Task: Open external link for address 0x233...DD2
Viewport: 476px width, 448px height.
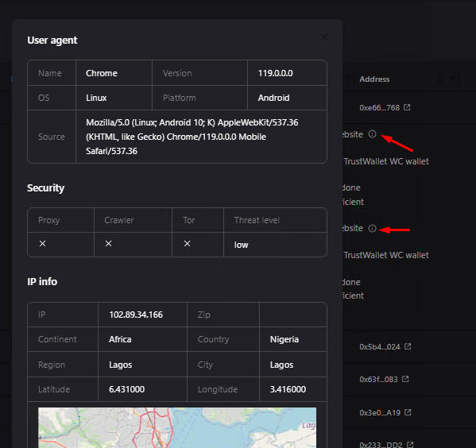Action: [x=410, y=445]
